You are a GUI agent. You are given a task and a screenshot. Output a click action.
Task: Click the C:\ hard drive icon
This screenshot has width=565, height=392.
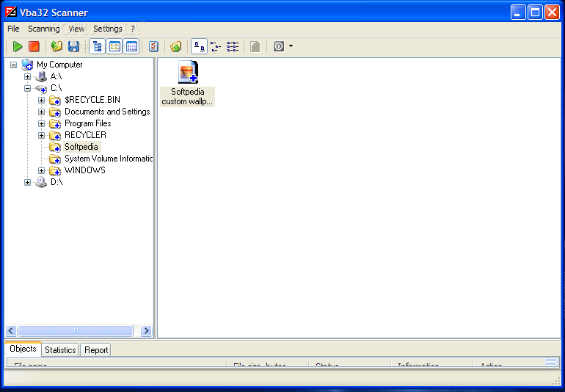click(x=41, y=88)
